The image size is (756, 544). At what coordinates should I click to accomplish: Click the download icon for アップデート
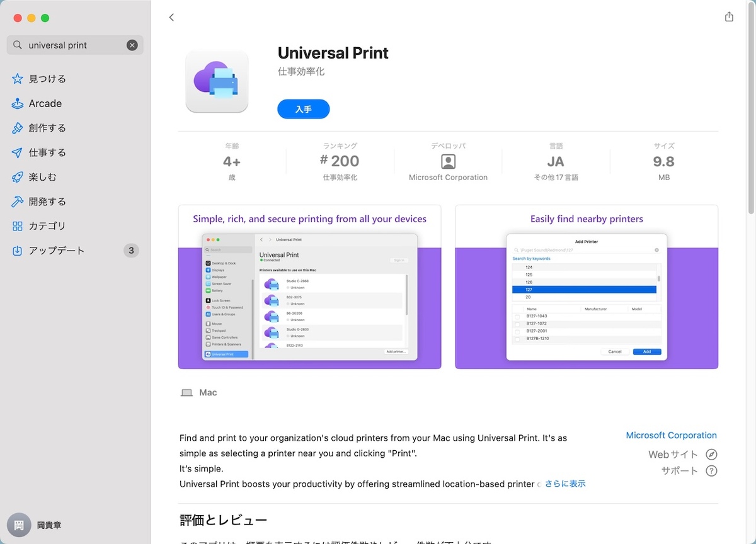pyautogui.click(x=18, y=251)
